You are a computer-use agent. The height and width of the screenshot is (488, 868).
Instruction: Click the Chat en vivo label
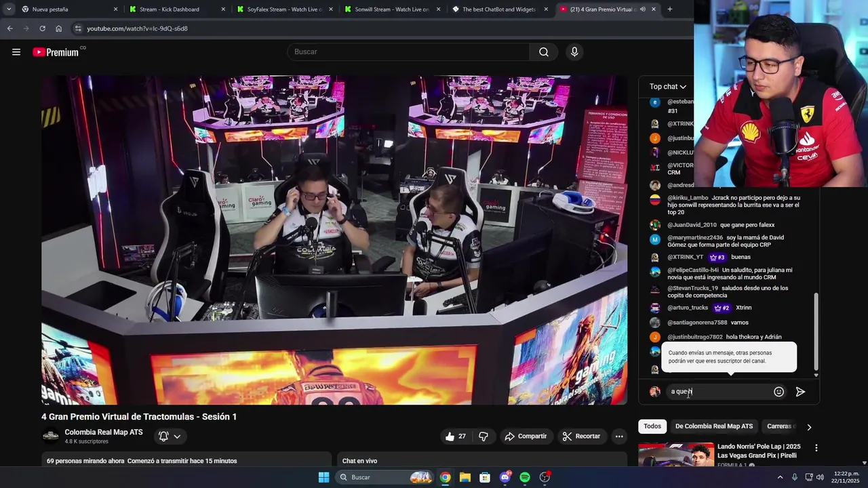(x=359, y=461)
